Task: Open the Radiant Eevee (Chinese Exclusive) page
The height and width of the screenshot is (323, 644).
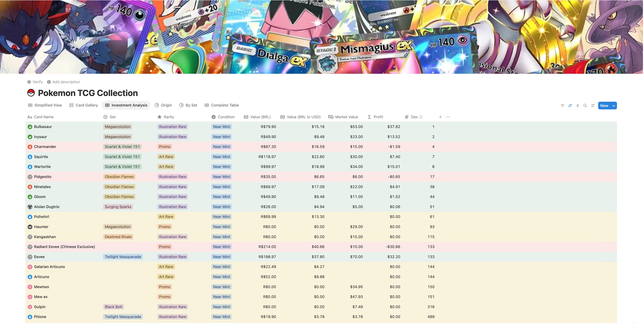Action: click(64, 247)
